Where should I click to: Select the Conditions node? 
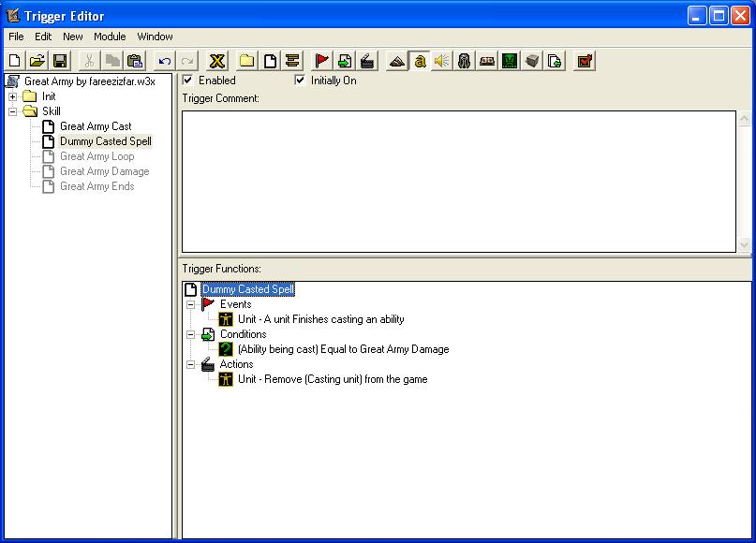click(x=243, y=334)
